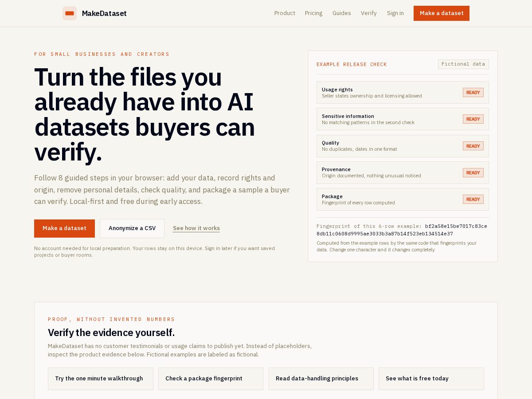Screen dimensions: 532x399
Task: Open the Guides nav item
Action: (x=342, y=13)
